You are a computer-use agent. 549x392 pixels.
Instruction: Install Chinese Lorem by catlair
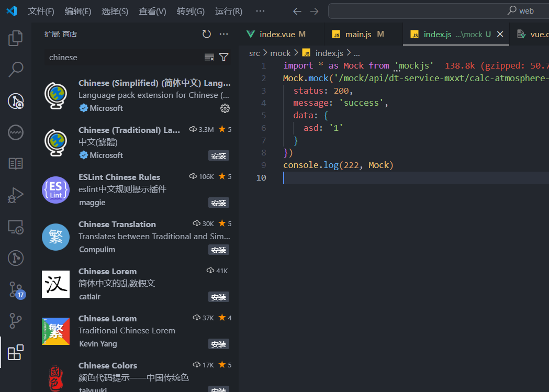click(x=218, y=297)
